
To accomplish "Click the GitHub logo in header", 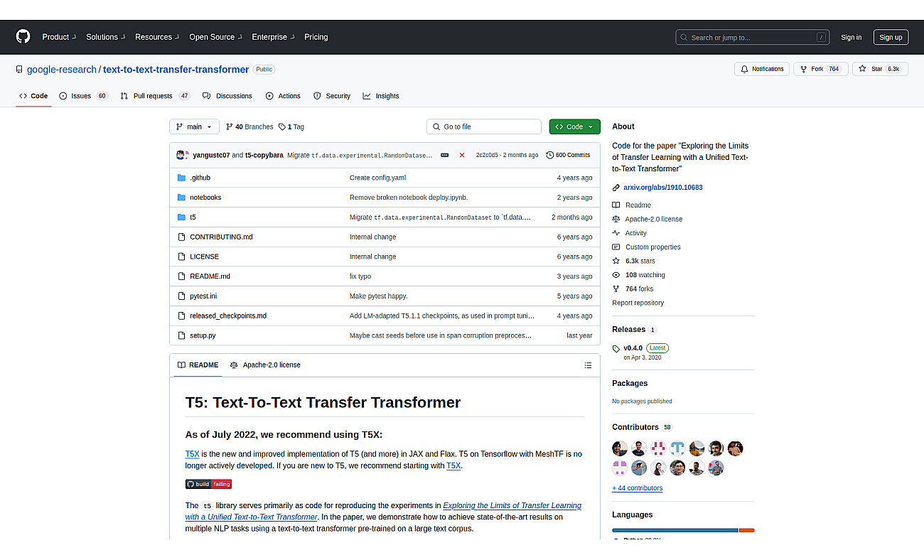I will (x=23, y=37).
